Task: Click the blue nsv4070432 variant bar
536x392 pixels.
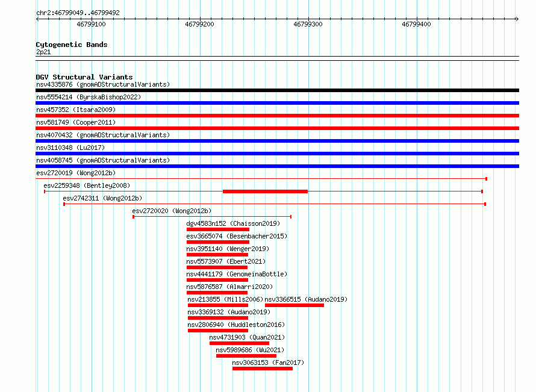Action: click(277, 141)
